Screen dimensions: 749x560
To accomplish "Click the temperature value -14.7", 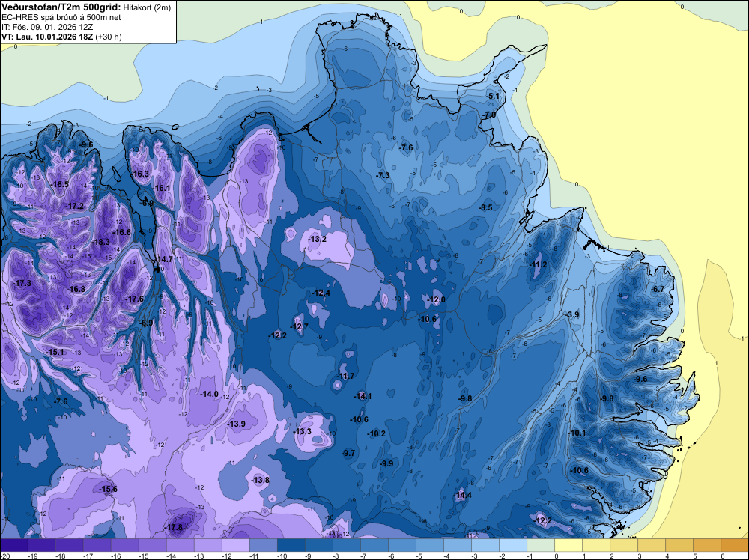I will click(164, 259).
